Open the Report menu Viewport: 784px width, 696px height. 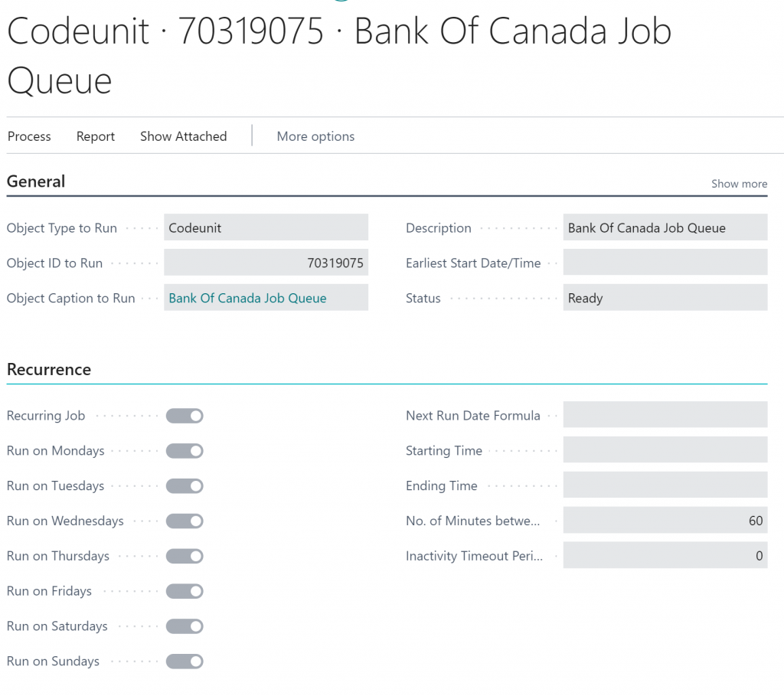[x=96, y=136]
